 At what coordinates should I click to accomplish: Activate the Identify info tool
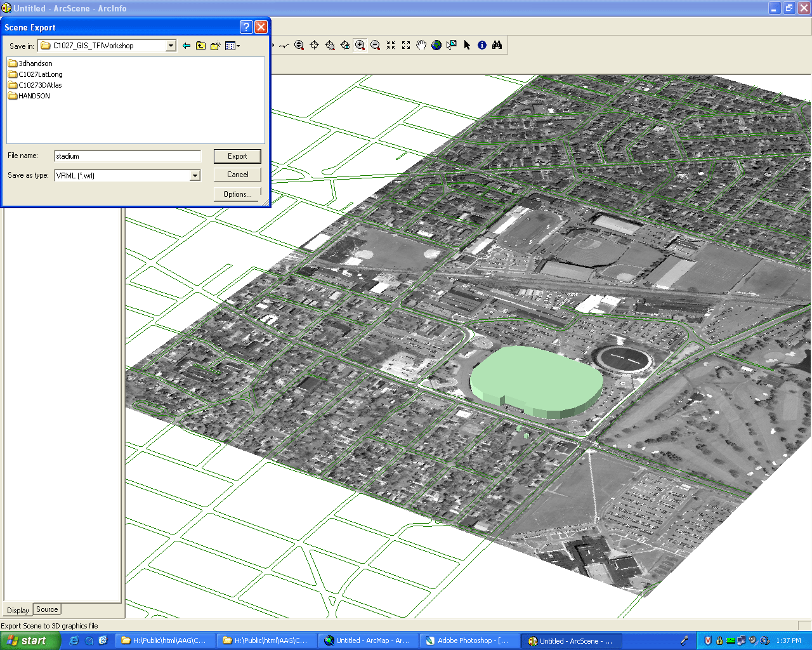pos(482,45)
